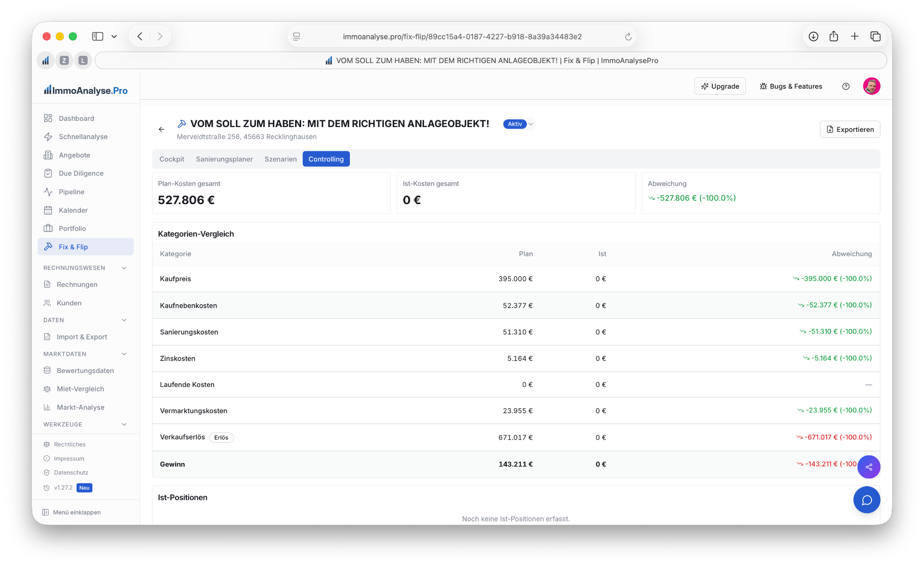
Task: Open the Dashboard sidebar item
Action: pos(85,118)
